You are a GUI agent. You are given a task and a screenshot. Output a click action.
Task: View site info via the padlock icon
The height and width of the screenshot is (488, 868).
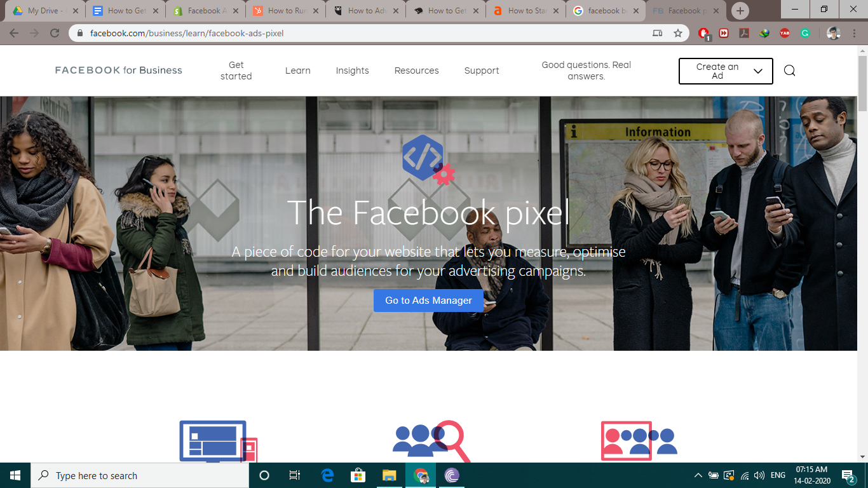(x=80, y=33)
